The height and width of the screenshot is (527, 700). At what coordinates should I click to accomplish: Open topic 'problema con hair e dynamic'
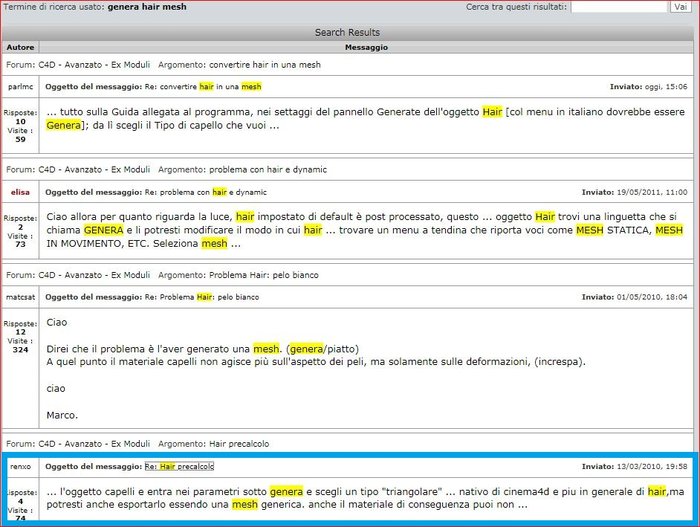[268, 170]
